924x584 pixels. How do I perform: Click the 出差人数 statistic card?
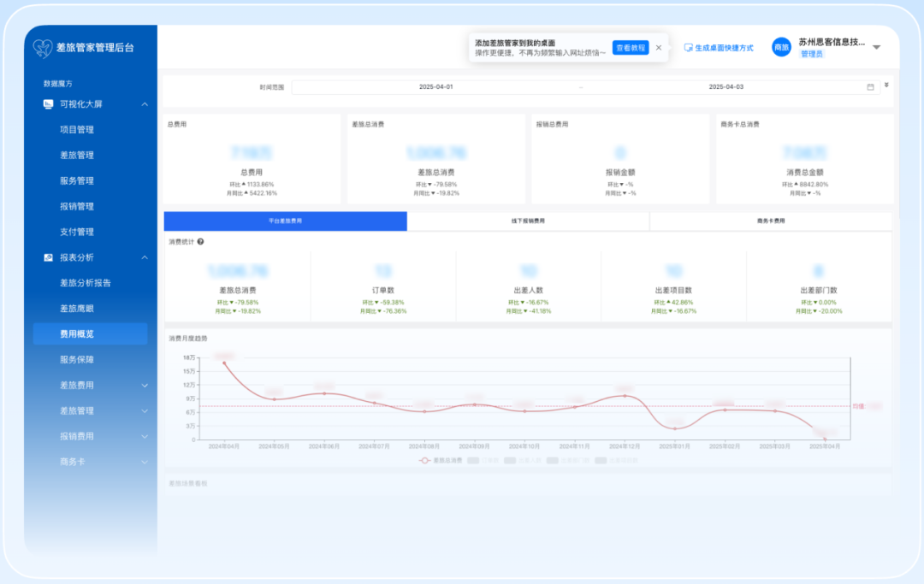tap(529, 287)
